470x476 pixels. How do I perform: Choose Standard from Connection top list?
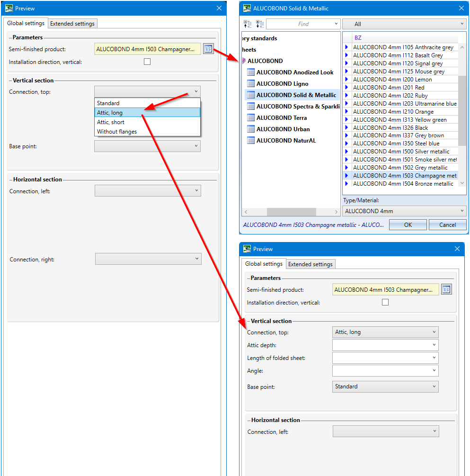(148, 103)
